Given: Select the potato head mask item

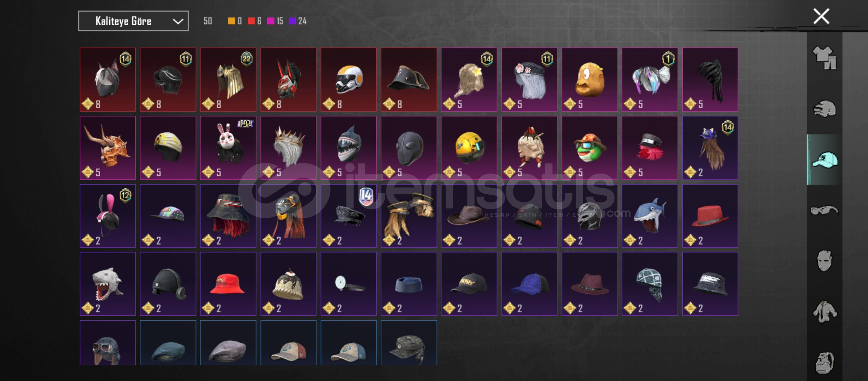Looking at the screenshot, I should 590,80.
